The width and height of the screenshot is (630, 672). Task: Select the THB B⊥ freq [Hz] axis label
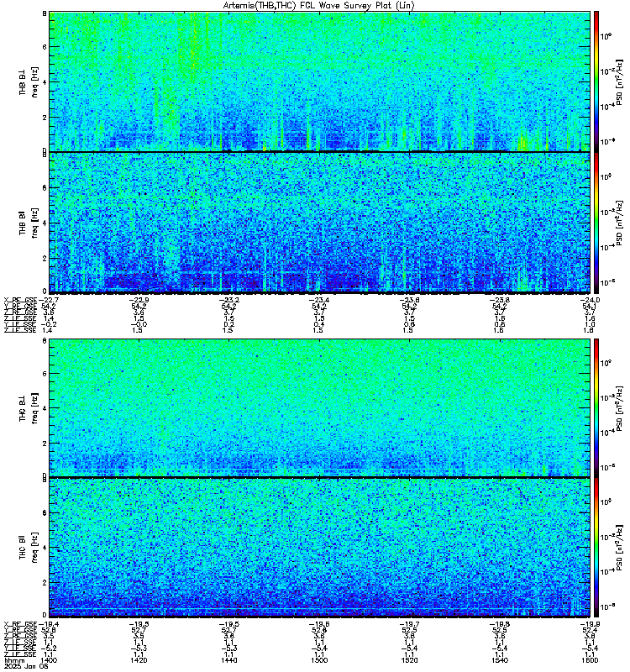[x=29, y=81]
